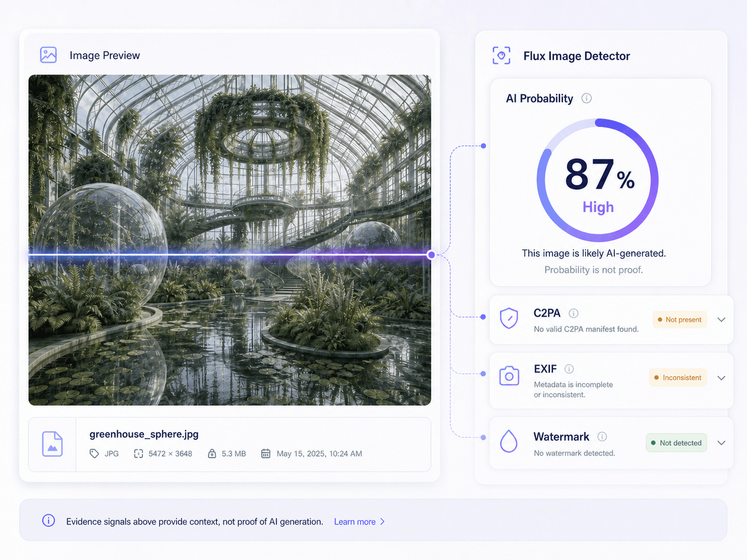Click the scan line handle on the image
The image size is (747, 560).
(431, 255)
